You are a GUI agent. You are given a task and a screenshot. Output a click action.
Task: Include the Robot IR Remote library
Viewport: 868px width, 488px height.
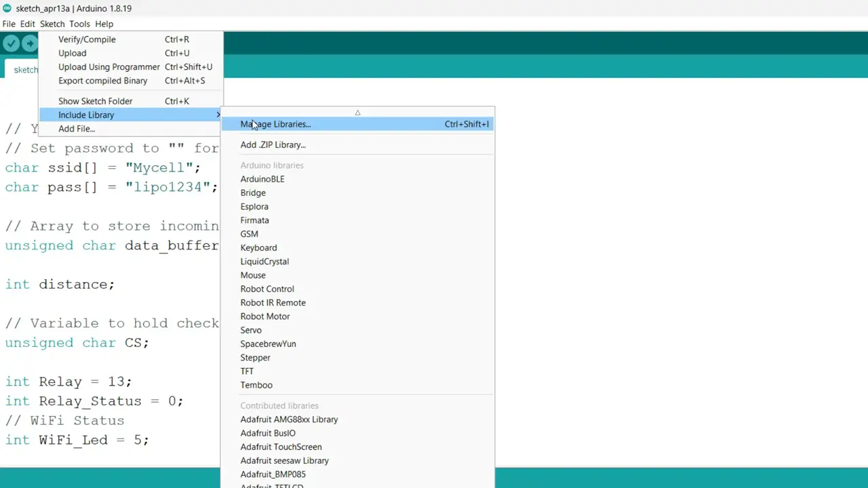click(357, 302)
